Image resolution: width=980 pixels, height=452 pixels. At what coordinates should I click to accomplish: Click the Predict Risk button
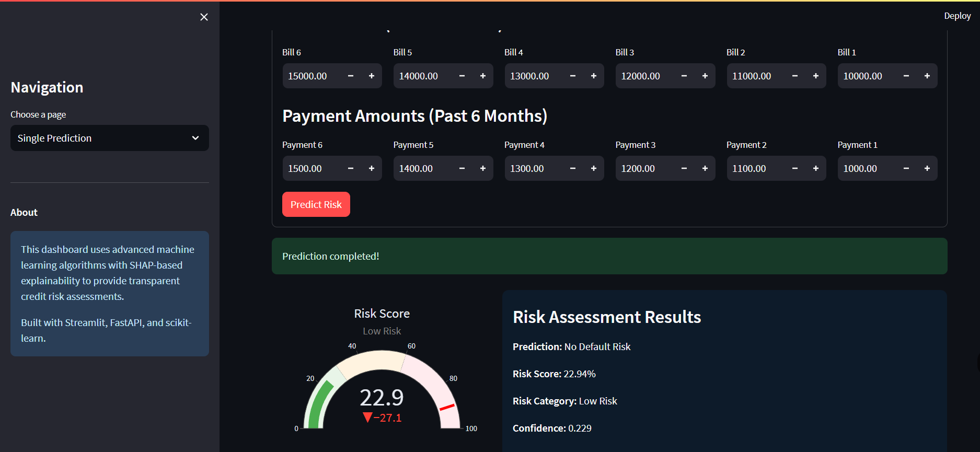point(316,204)
